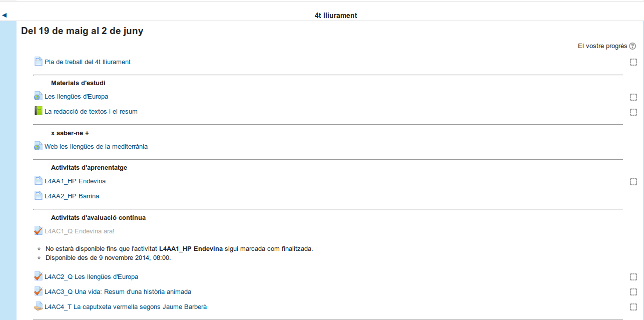Open Web les llengües de la mediterrània
The height and width of the screenshot is (320, 644).
(x=96, y=147)
